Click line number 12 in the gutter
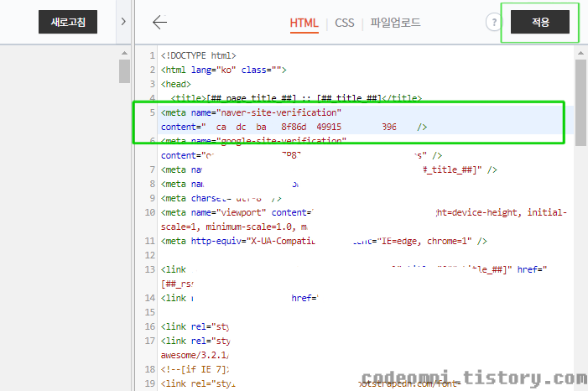This screenshot has width=588, height=391. click(x=149, y=255)
